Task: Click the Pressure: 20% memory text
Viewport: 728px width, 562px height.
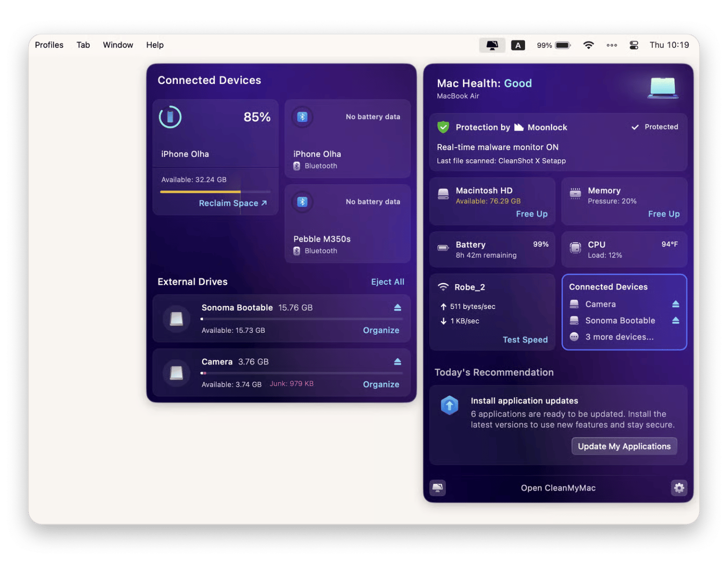Action: tap(612, 201)
